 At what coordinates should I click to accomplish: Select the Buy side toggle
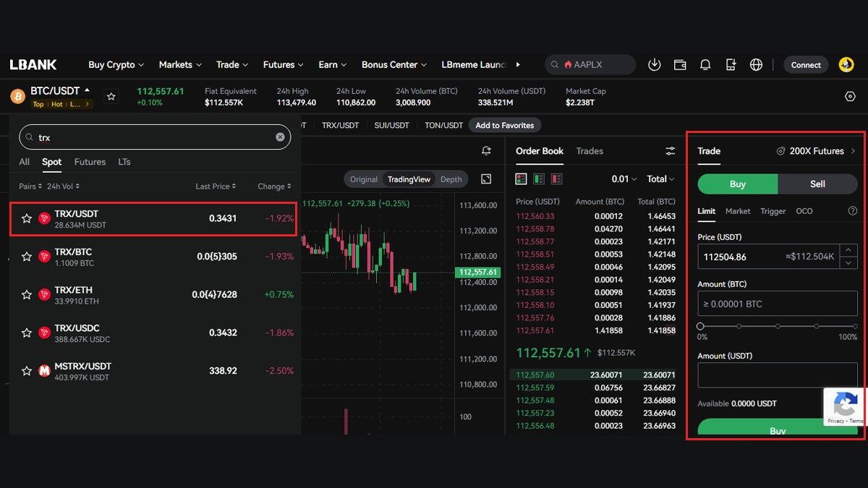[738, 184]
